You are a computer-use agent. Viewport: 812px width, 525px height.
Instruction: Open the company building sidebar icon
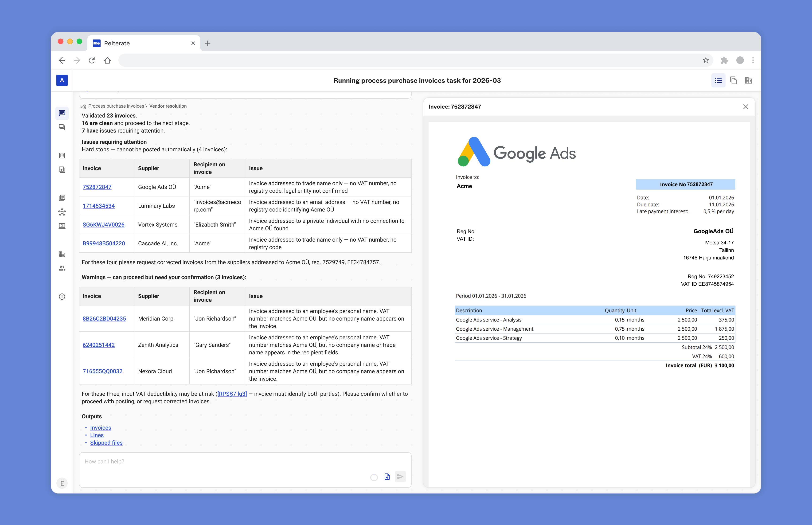coord(62,254)
